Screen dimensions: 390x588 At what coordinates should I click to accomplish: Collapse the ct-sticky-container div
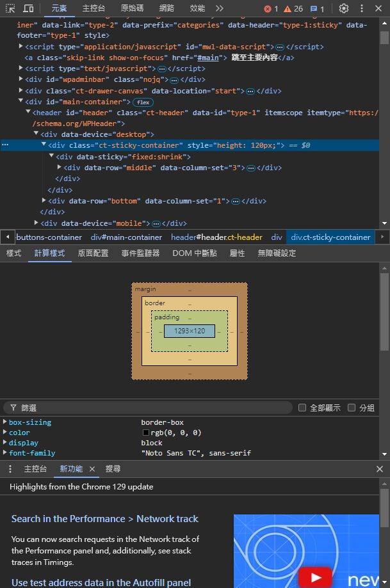pos(44,144)
